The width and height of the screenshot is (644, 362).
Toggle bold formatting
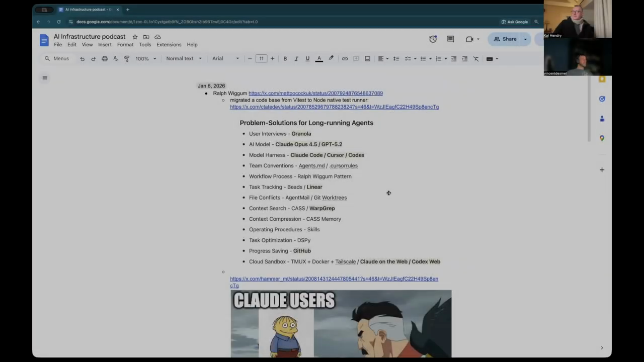click(x=285, y=58)
